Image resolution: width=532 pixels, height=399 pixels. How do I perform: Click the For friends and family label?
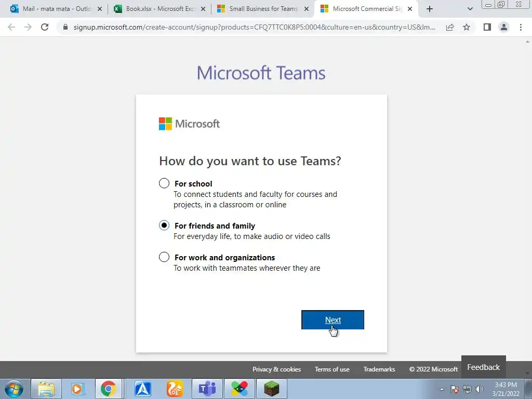(x=215, y=225)
